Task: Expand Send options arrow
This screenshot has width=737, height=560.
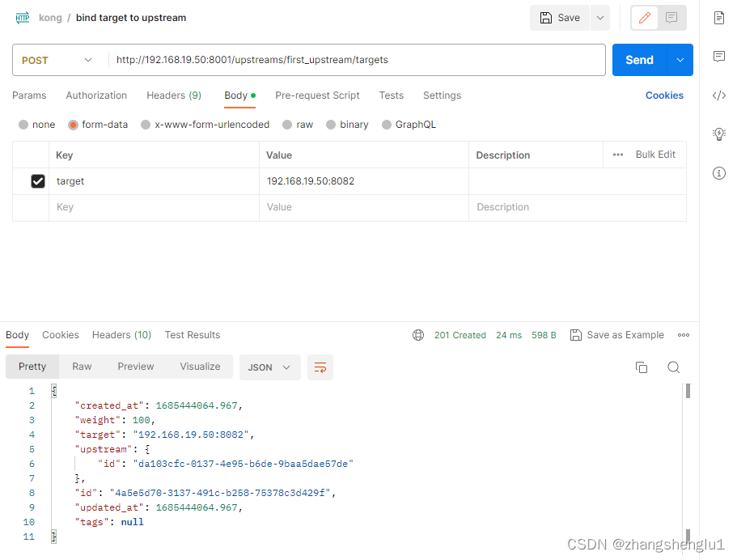Action: [680, 60]
